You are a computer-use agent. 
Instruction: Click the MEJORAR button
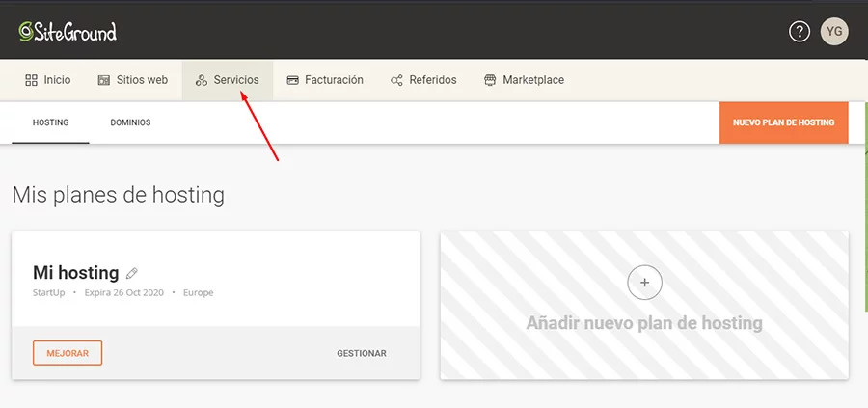coord(68,353)
